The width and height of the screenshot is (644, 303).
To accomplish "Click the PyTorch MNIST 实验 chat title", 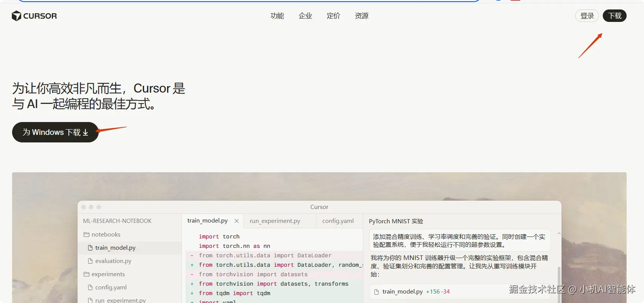I will pos(396,221).
